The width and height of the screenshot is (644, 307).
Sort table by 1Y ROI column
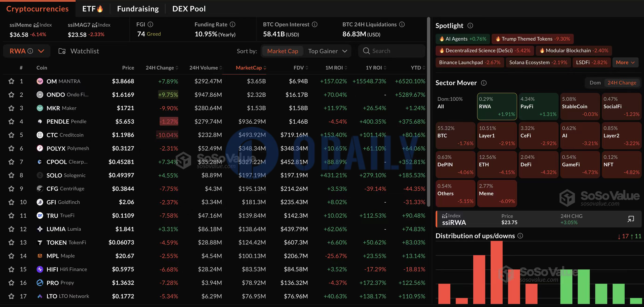point(376,68)
